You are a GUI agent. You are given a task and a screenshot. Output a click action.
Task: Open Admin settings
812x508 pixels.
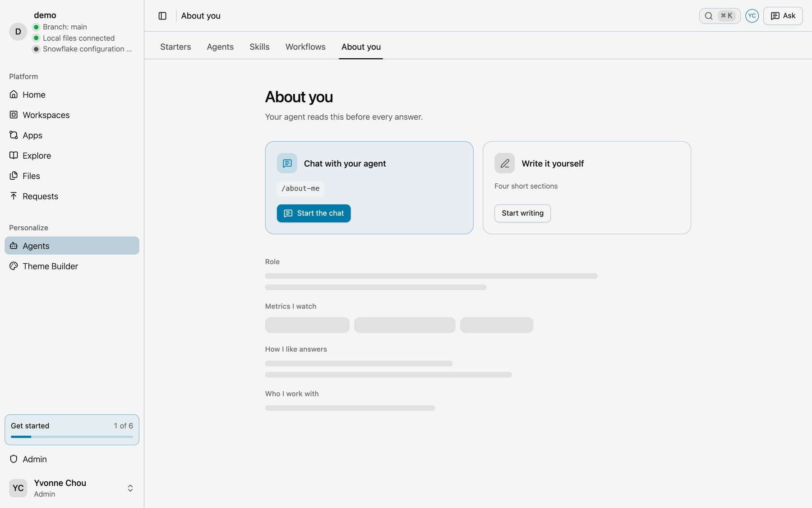point(72,459)
